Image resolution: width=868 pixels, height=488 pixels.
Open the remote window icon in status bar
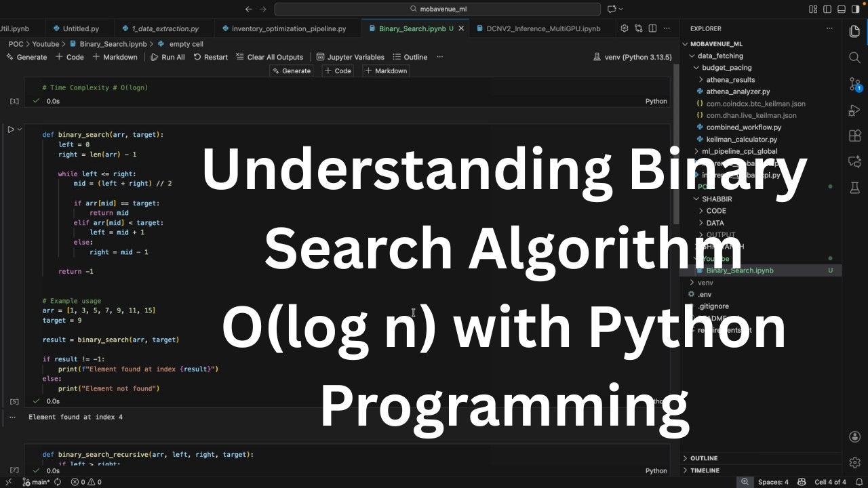(x=8, y=482)
